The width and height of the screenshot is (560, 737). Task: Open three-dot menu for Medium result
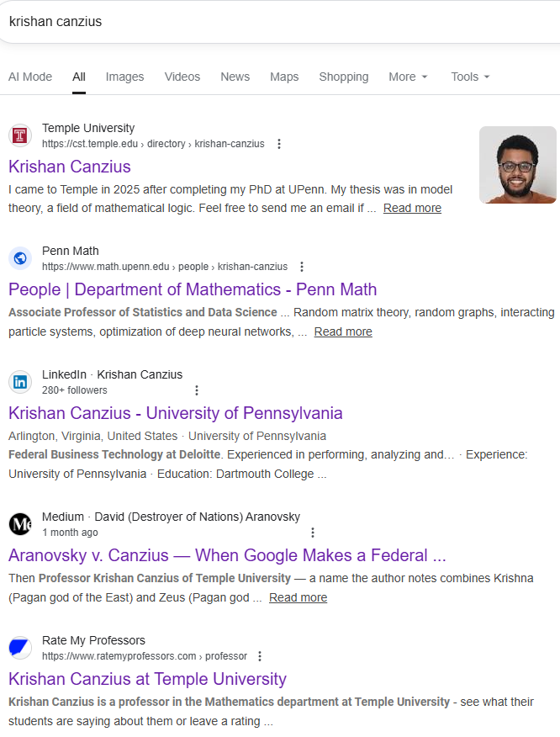[313, 533]
